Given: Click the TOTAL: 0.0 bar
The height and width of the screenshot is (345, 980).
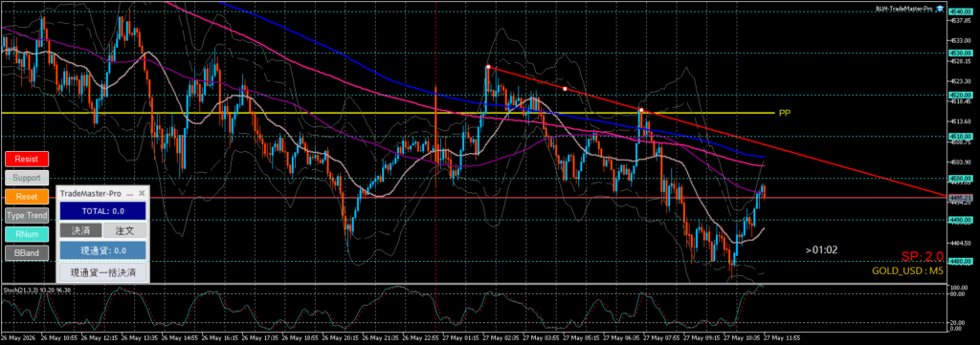Looking at the screenshot, I should [103, 211].
